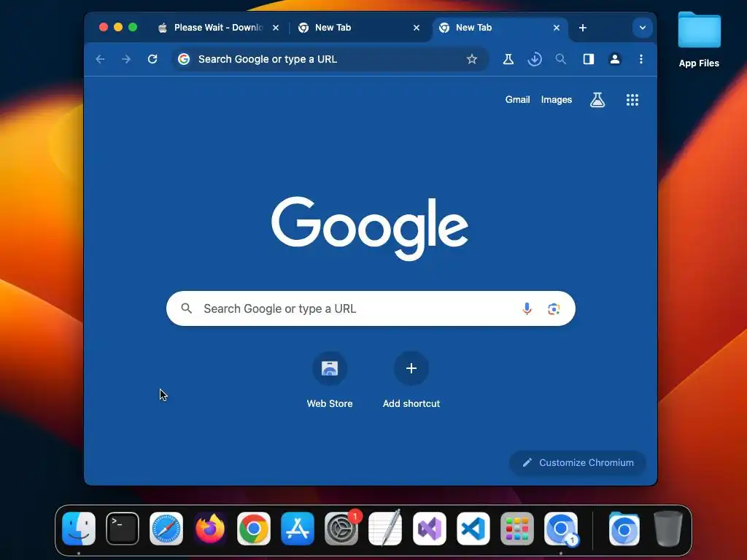Open Finder from the dock
The width and height of the screenshot is (747, 560).
pyautogui.click(x=79, y=529)
